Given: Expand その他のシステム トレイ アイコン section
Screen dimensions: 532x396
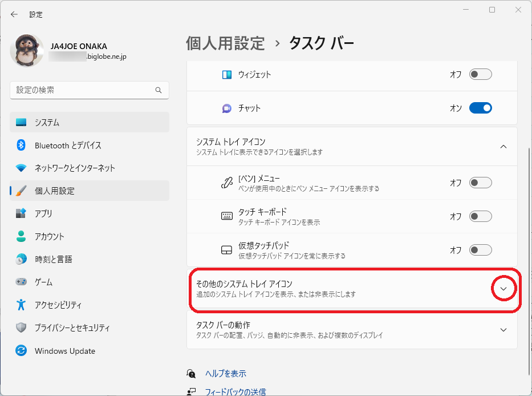Looking at the screenshot, I should [503, 289].
